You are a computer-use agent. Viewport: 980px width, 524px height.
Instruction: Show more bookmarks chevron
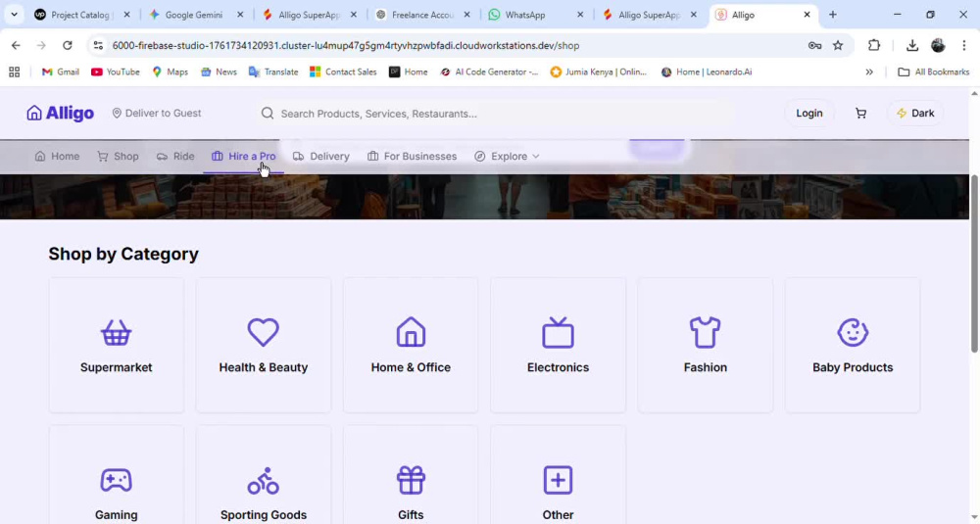pos(868,71)
